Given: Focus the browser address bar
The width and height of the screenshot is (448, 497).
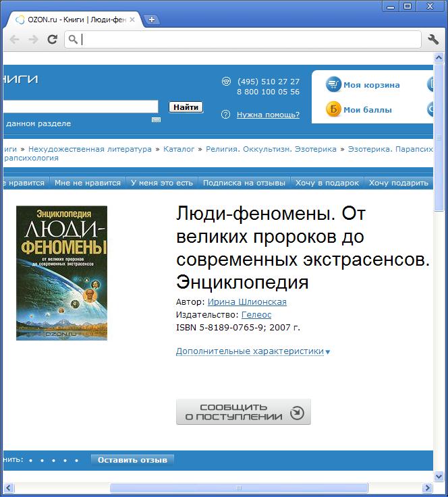Looking at the screenshot, I should 242,40.
